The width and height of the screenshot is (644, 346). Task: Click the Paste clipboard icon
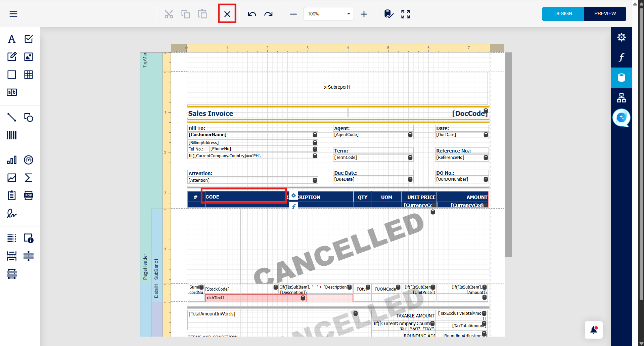[x=202, y=14]
